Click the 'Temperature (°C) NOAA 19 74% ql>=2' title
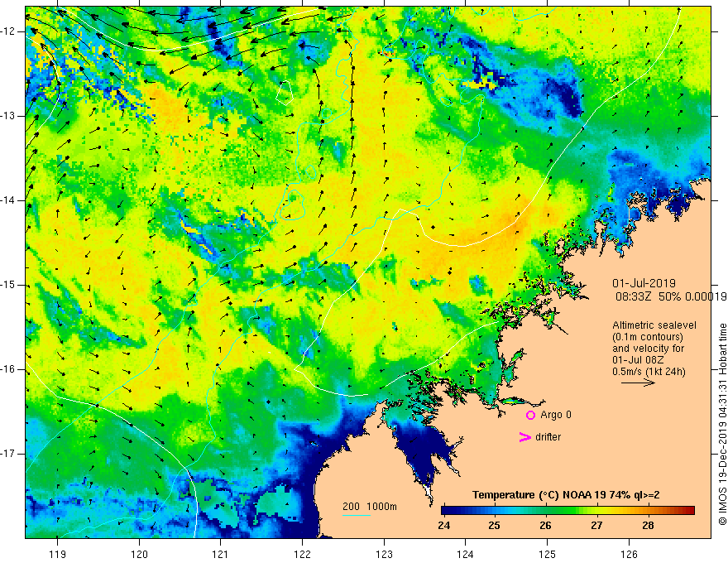 tap(566, 495)
